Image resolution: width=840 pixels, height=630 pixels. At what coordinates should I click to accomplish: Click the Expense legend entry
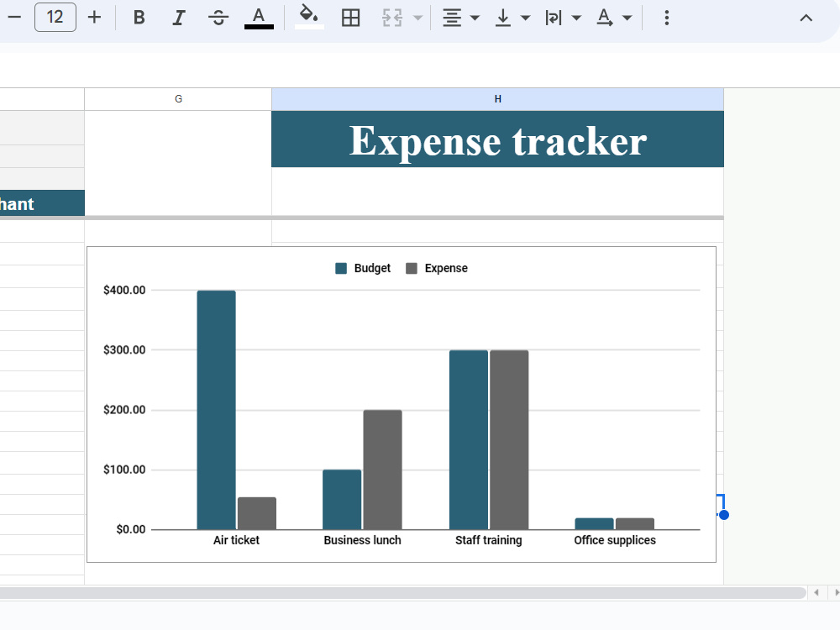[x=437, y=269]
